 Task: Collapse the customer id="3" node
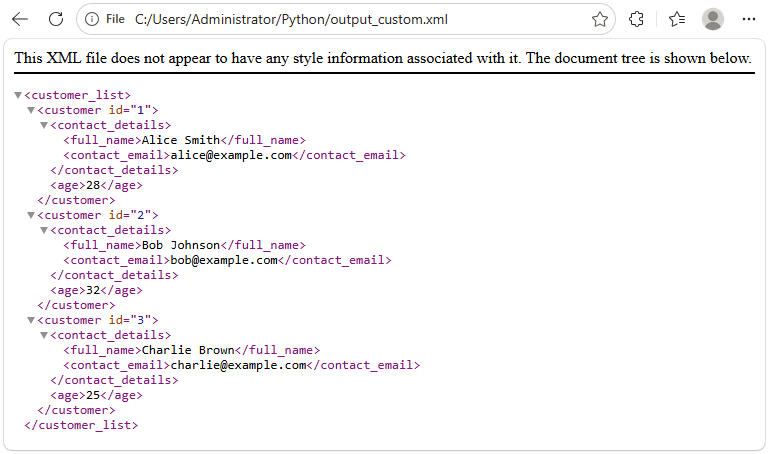pos(31,320)
